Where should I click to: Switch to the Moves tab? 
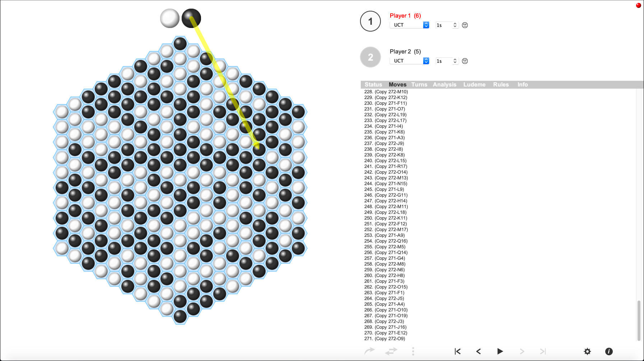tap(397, 85)
